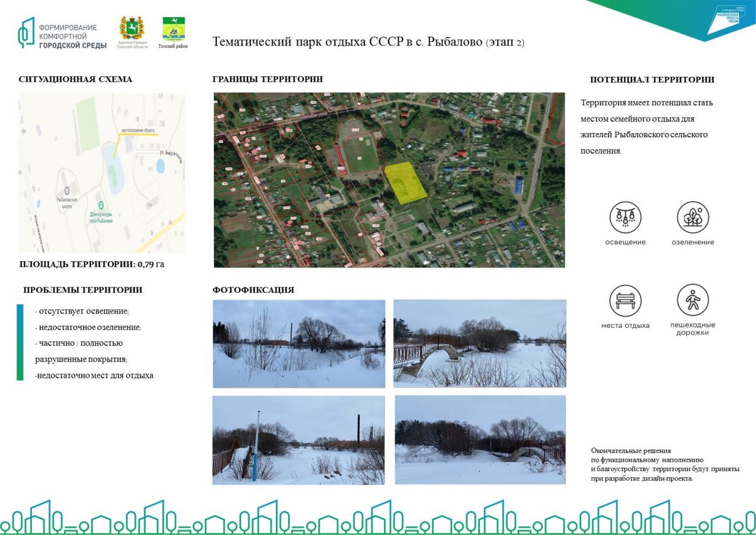Click the bench (места отдыха) icon
This screenshot has height=535, width=756.
pos(625,300)
